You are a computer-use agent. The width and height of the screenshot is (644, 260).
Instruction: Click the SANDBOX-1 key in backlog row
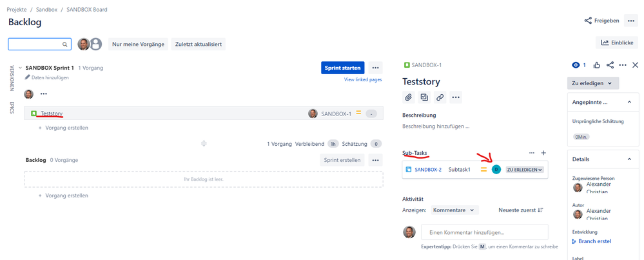click(336, 114)
